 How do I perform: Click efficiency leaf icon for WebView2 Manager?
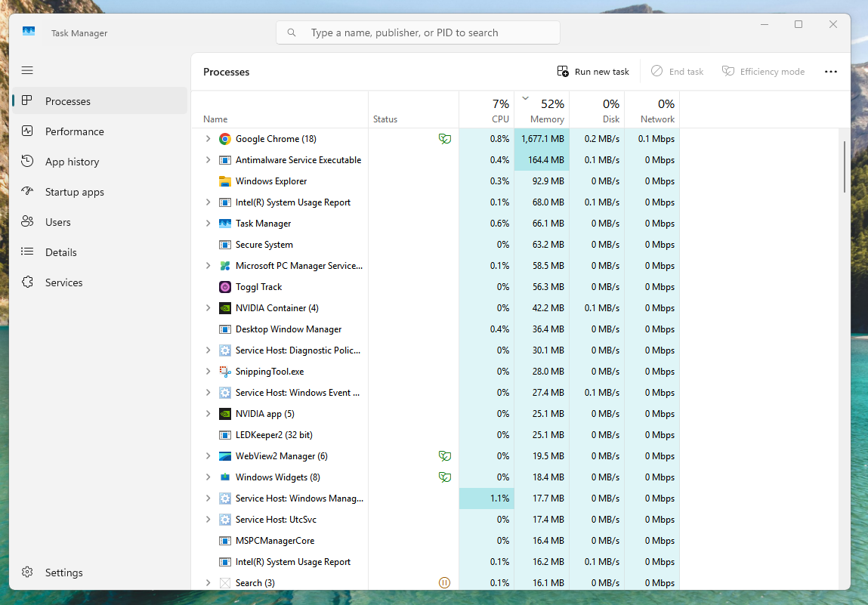click(x=444, y=456)
